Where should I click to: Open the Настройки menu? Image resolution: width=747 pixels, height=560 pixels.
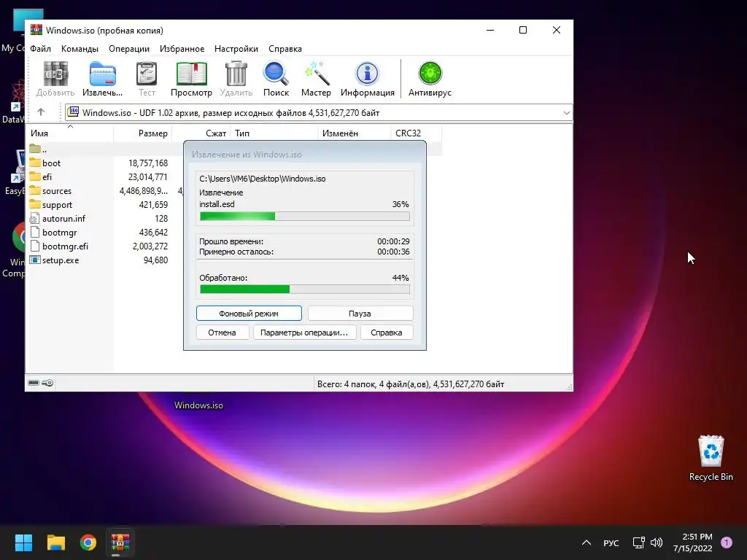point(236,49)
